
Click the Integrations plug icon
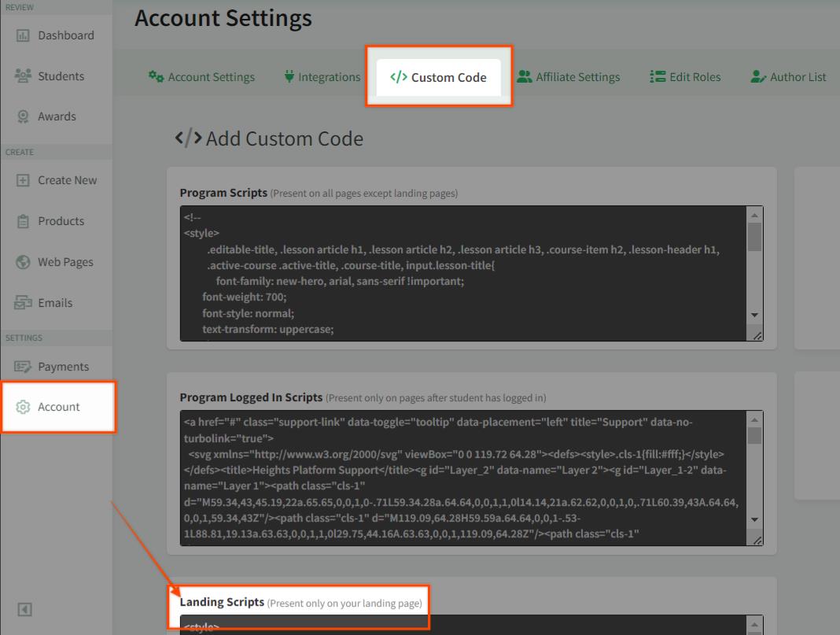(289, 76)
